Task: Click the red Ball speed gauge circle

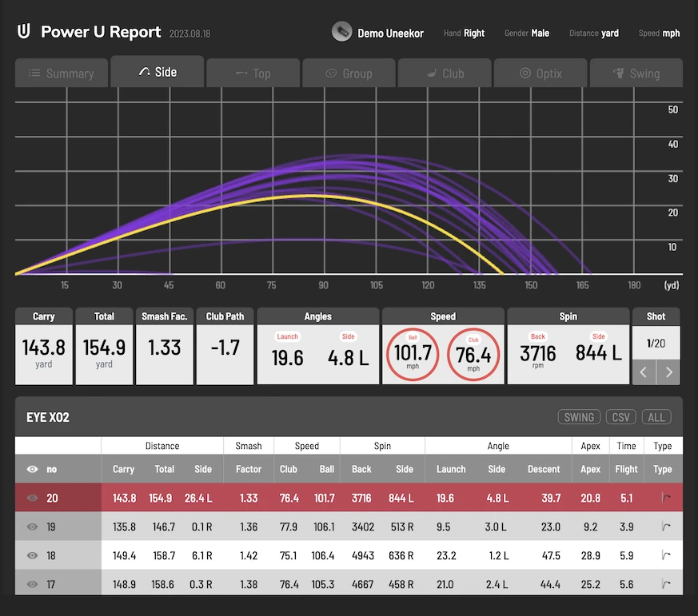Action: (x=413, y=355)
